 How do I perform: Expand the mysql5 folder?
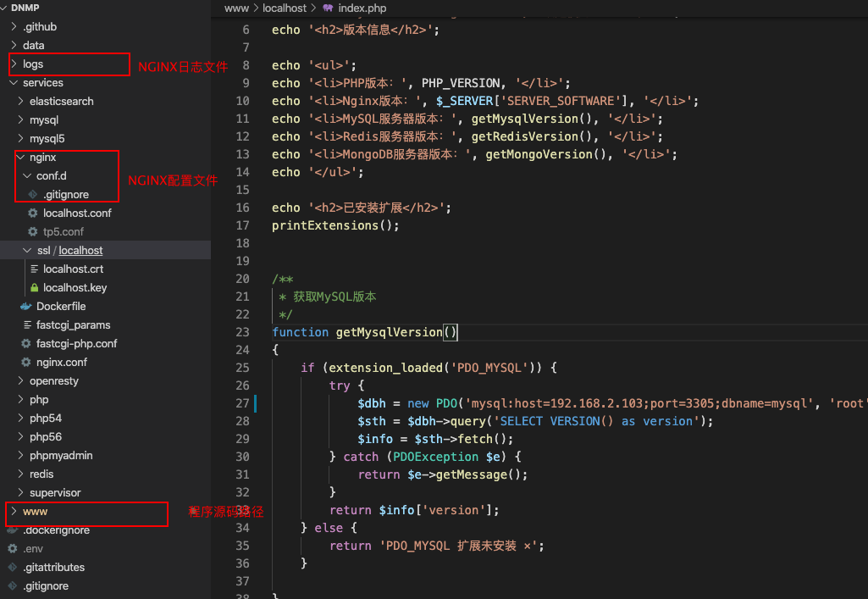coord(20,138)
